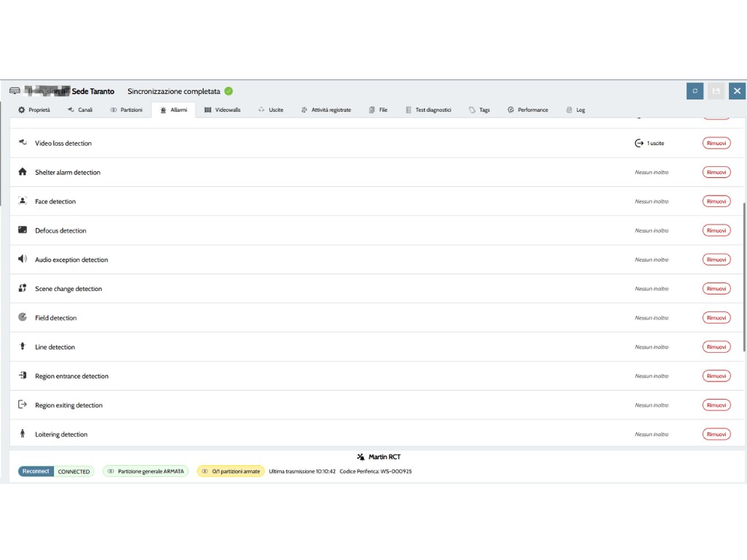Viewport: 747px width, 560px height.
Task: Remove Audio exception detection alarm
Action: [x=716, y=259]
